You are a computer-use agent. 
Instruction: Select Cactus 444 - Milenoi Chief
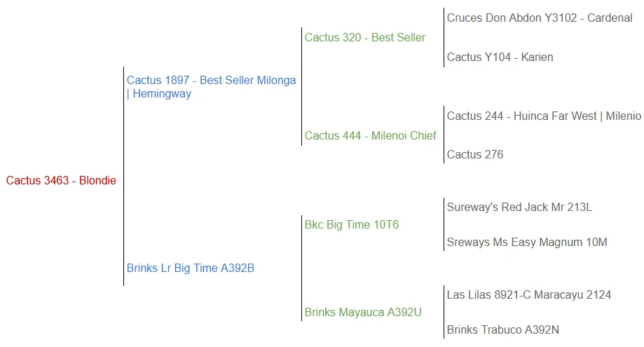pos(370,136)
